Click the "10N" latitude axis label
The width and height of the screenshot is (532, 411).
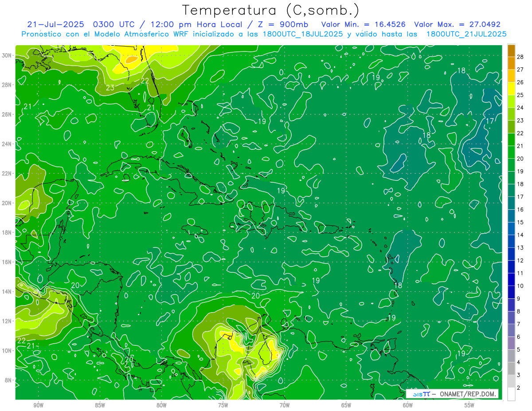coord(7,351)
